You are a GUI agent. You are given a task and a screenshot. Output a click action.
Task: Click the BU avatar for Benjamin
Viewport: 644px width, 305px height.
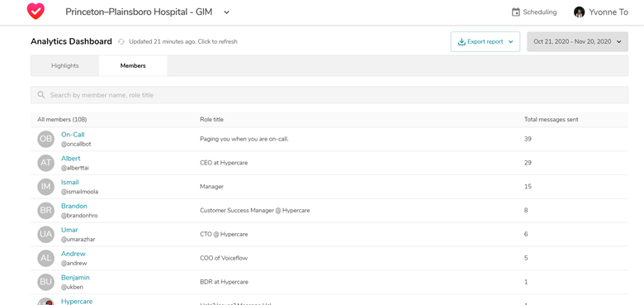[x=46, y=282]
